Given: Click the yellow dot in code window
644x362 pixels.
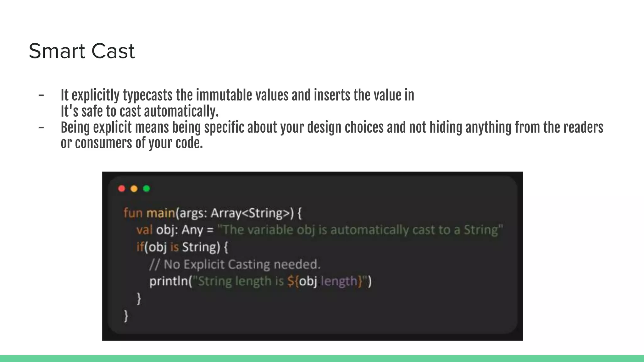Looking at the screenshot, I should click(x=134, y=189).
